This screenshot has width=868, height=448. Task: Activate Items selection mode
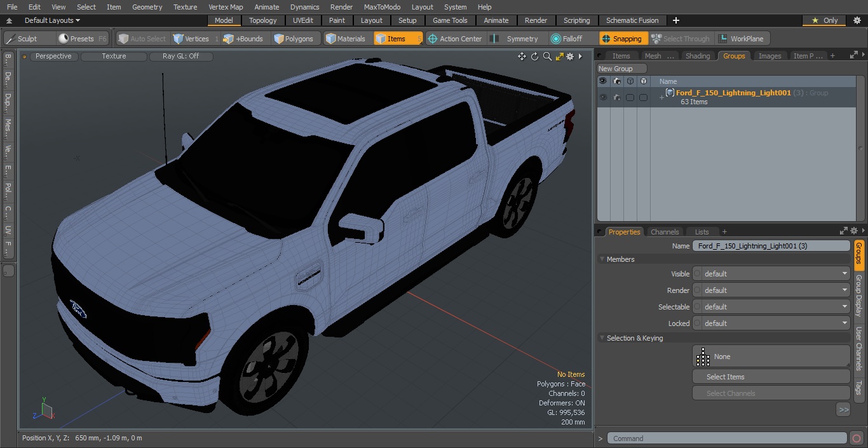pos(398,39)
